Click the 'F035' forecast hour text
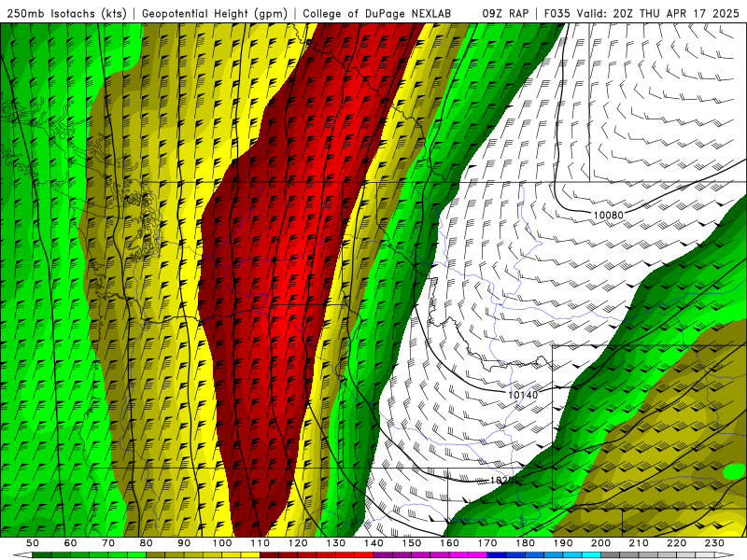This screenshot has height=560, width=747. click(557, 13)
